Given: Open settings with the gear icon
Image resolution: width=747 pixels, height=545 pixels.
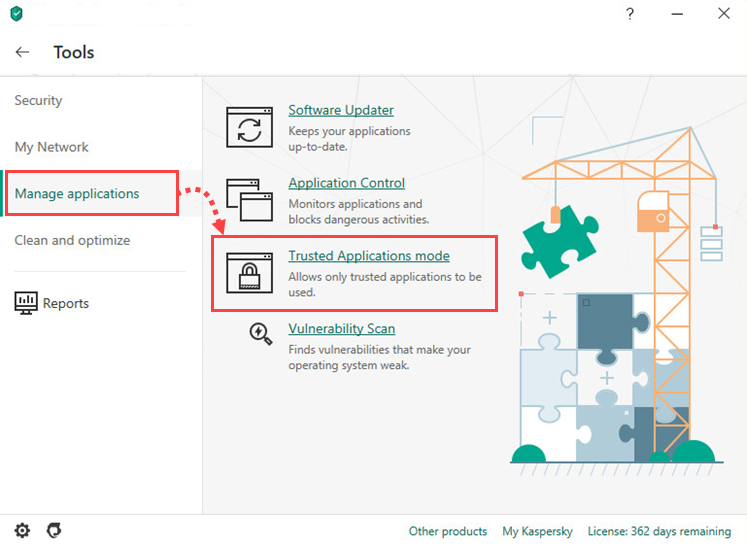Looking at the screenshot, I should coord(22,530).
